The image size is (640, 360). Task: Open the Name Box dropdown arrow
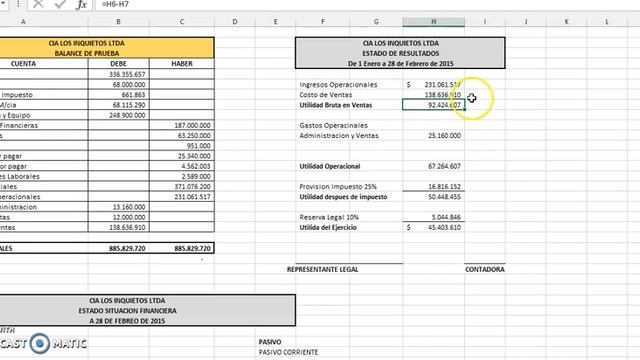coord(2,4)
